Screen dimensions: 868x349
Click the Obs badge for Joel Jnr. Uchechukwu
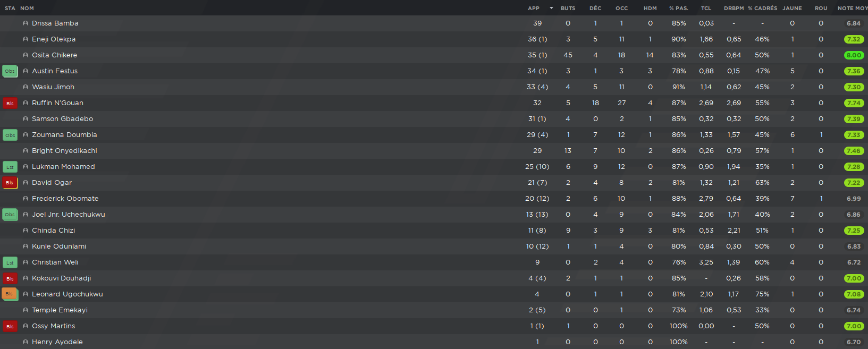[10, 215]
